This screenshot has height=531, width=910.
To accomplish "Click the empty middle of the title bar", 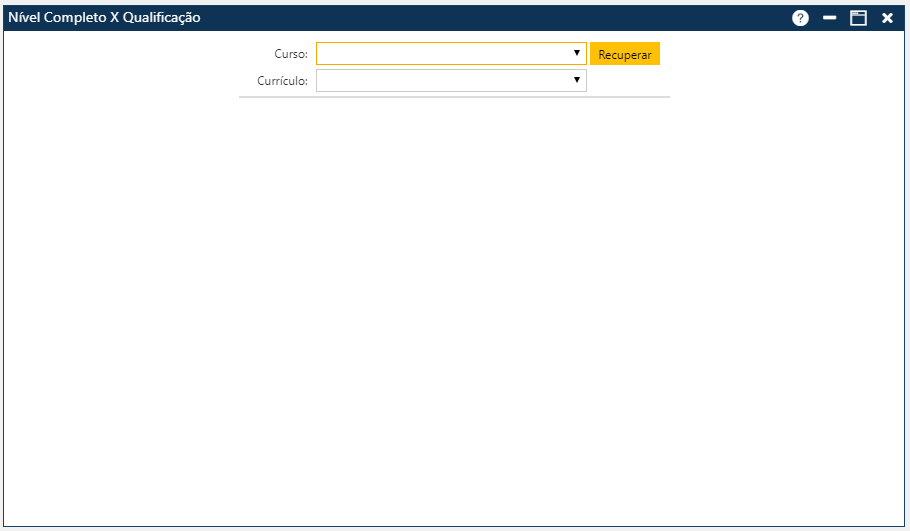I will tap(480, 17).
